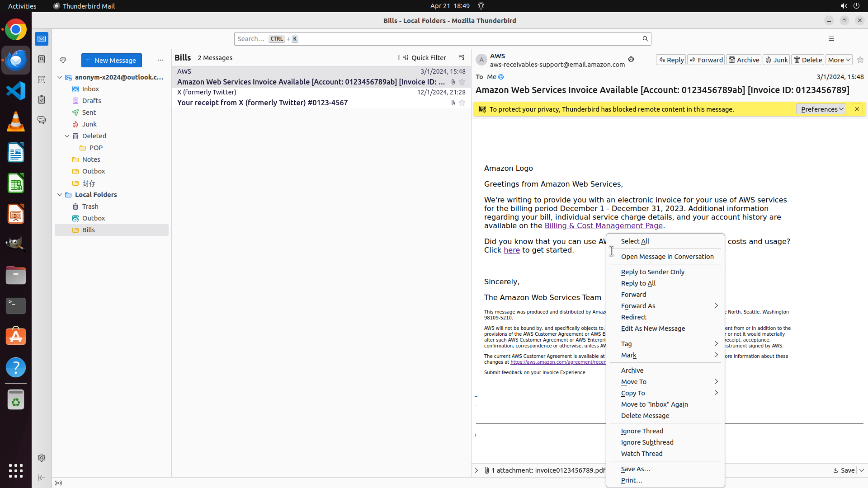This screenshot has height=488, width=868.
Task: Collapse the Local Folders tree
Action: pos(60,195)
